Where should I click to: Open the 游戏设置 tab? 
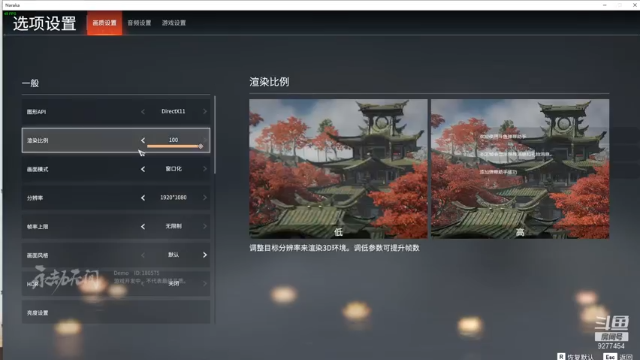point(174,23)
